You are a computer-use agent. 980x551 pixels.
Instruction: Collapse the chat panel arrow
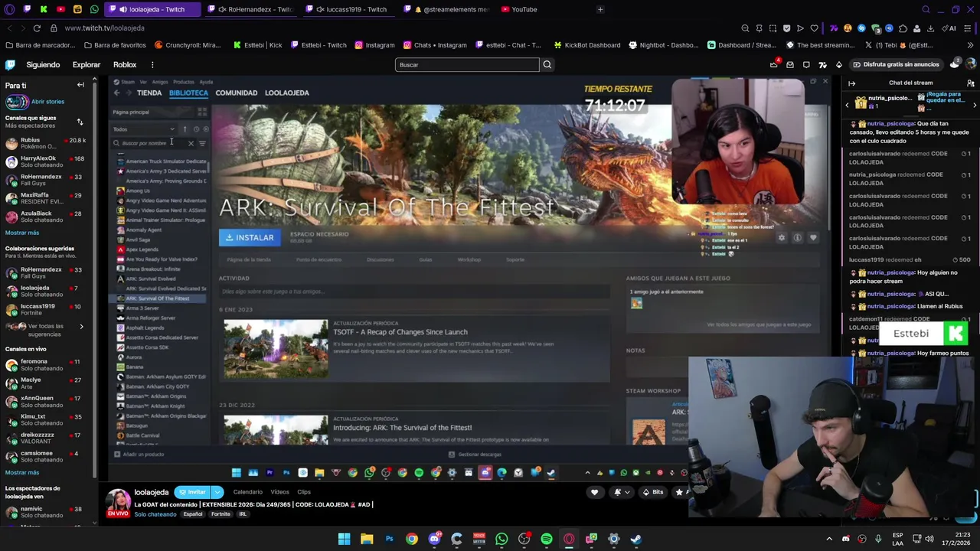point(851,83)
